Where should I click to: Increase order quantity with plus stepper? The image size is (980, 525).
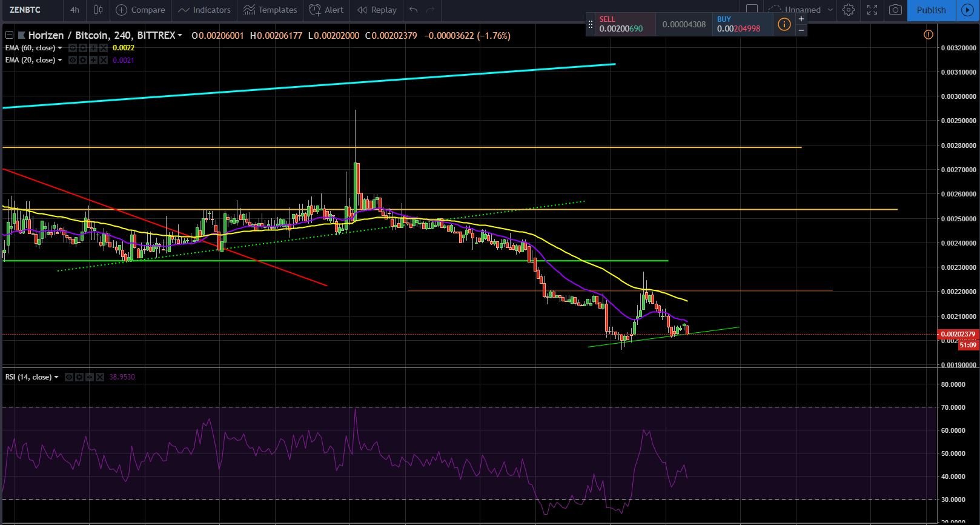(x=801, y=19)
